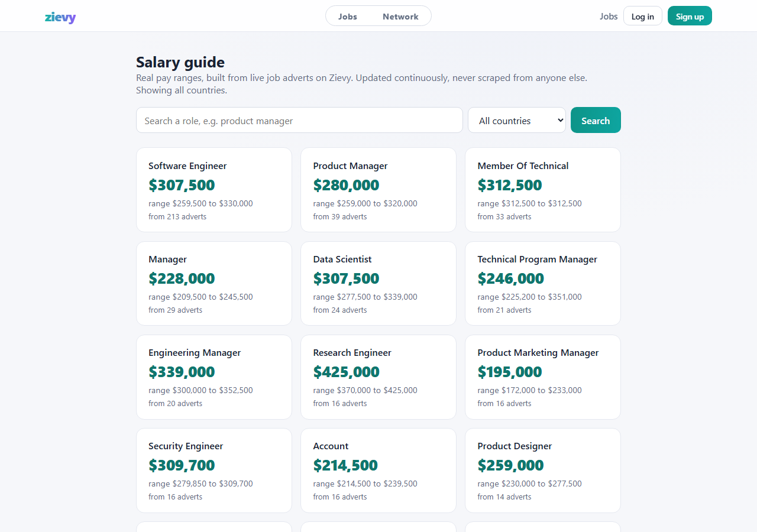Viewport: 757px width, 532px height.
Task: Click range $259,000 to $320,000 text
Action: [365, 203]
